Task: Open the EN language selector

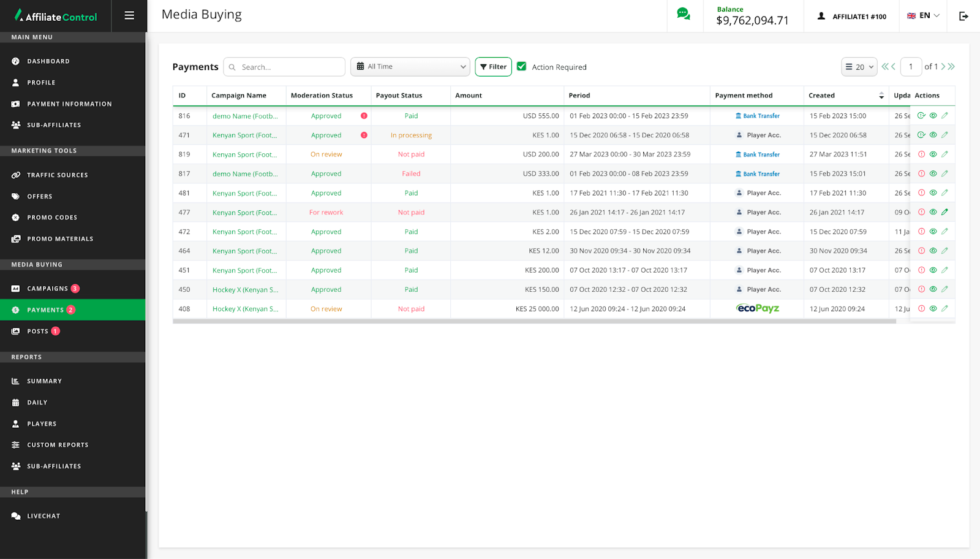Action: tap(923, 16)
